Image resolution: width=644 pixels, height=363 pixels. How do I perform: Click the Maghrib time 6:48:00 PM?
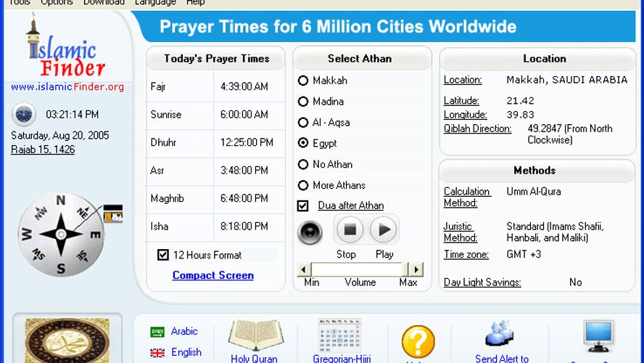click(x=244, y=198)
